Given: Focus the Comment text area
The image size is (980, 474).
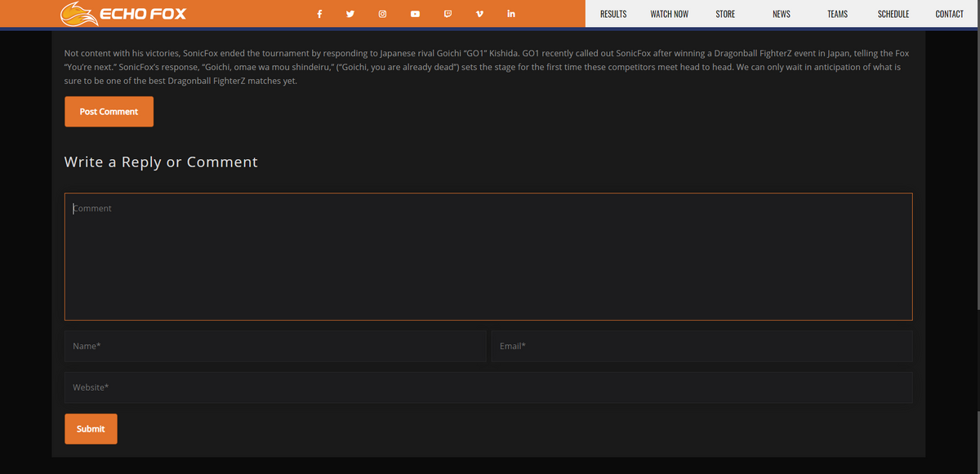Looking at the screenshot, I should (x=488, y=256).
